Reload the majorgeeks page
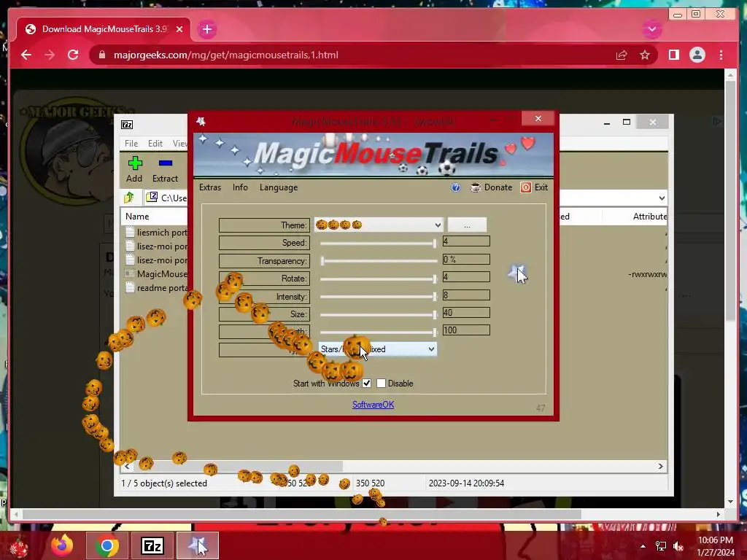Image resolution: width=747 pixels, height=560 pixels. pos(73,55)
